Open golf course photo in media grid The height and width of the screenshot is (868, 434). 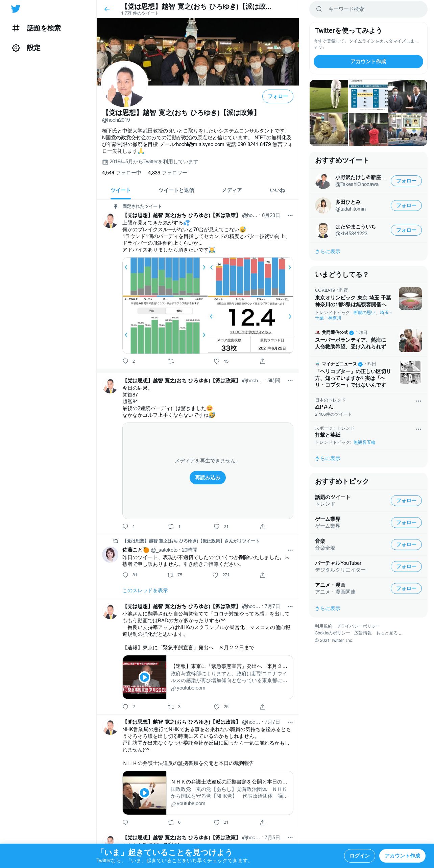(329, 96)
